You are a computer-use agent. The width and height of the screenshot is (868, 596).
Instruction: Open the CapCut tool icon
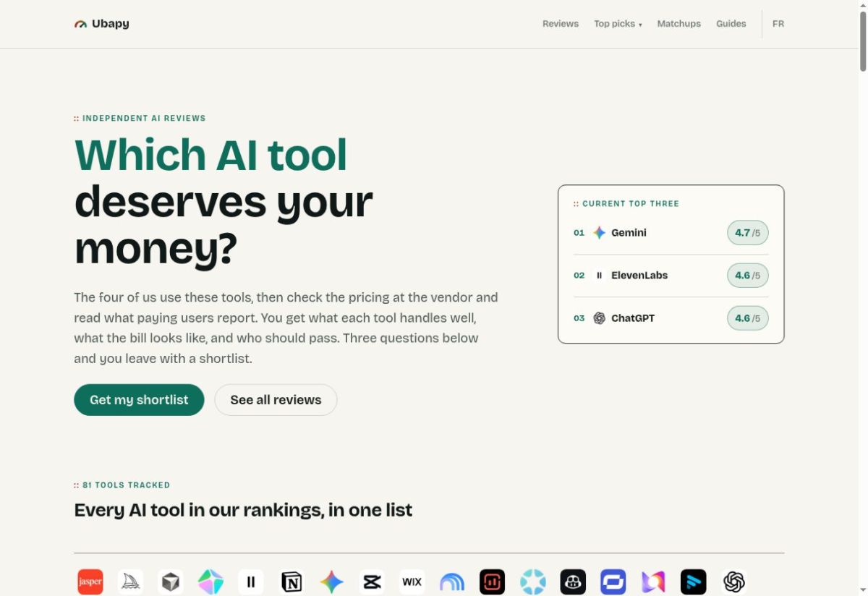[372, 582]
